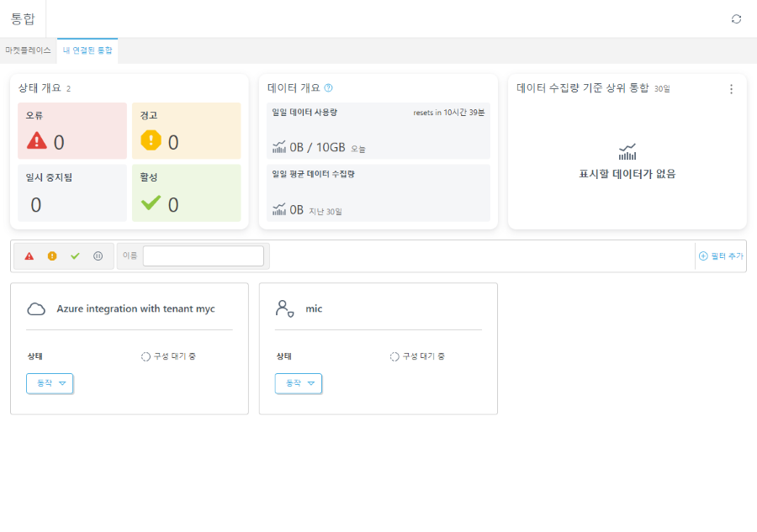Expand 동작 dropdown on Azure integration card
Image resolution: width=757 pixels, height=532 pixels.
(x=50, y=383)
